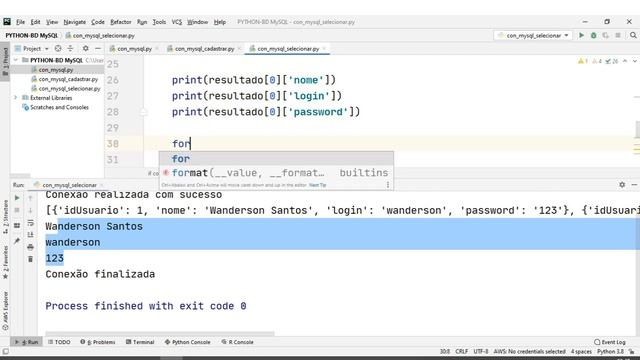Open more options in completion popup
Screen dimensions: 640x360
(388, 185)
